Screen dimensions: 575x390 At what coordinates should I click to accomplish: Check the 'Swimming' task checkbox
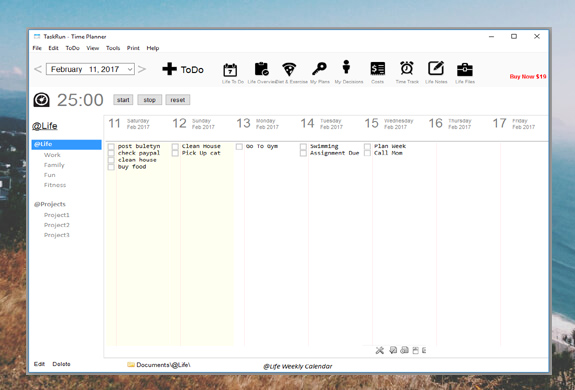[x=303, y=147]
